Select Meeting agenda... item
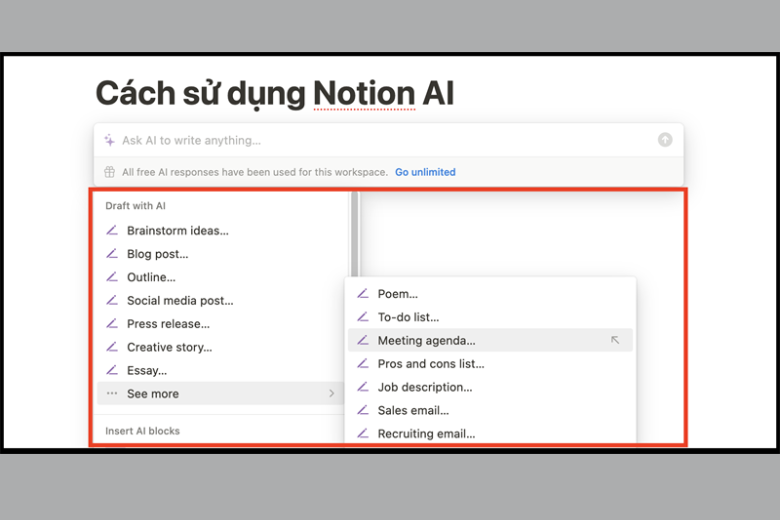Viewport: 780px width, 520px height. click(x=490, y=340)
